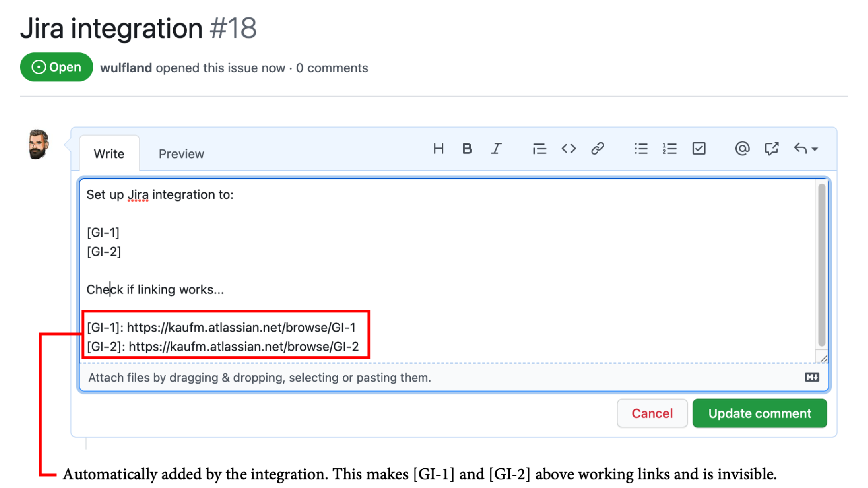
Task: Click the text area resize handle
Action: click(x=823, y=359)
